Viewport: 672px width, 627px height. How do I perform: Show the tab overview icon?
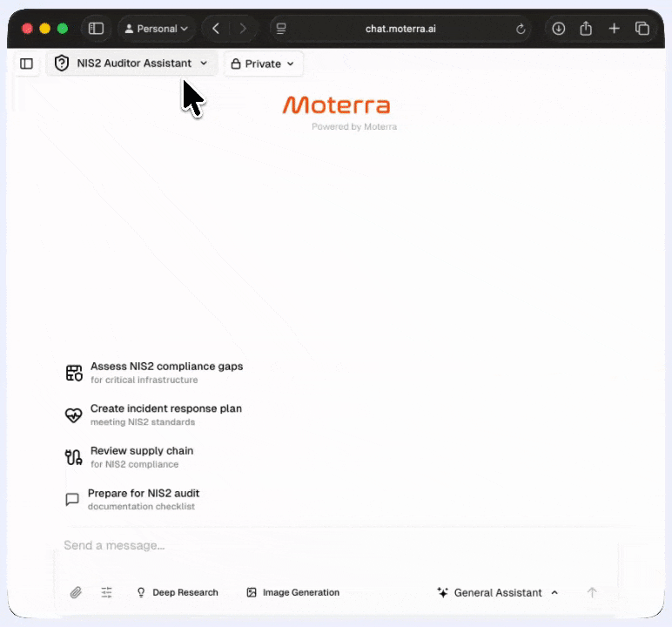click(x=642, y=29)
